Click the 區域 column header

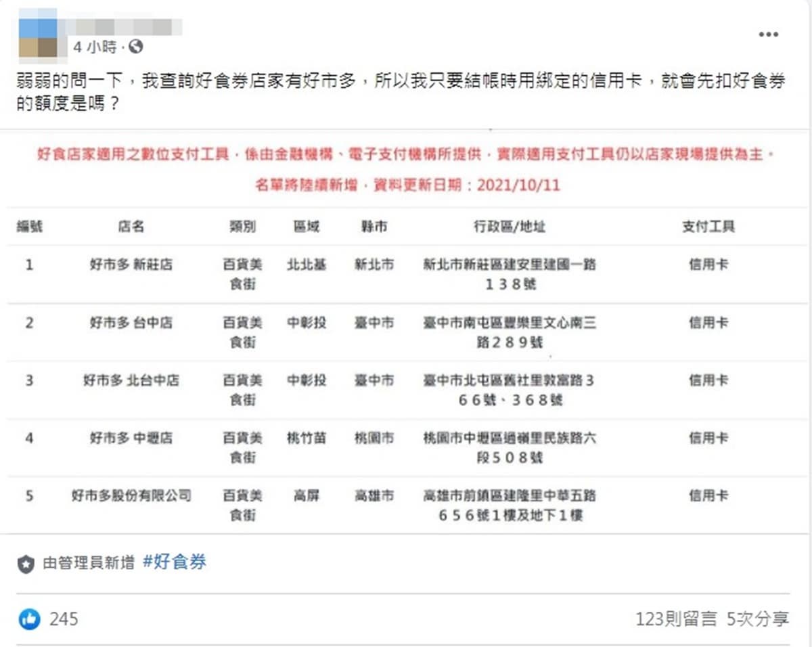(x=307, y=227)
